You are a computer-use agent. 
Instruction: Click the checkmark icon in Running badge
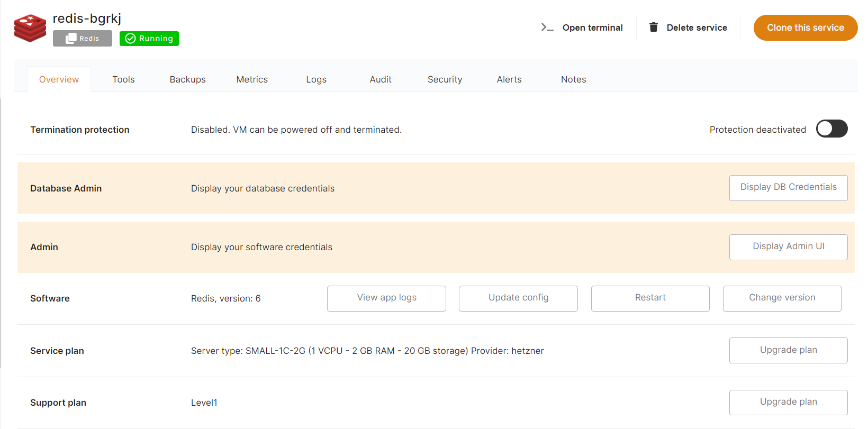(130, 39)
